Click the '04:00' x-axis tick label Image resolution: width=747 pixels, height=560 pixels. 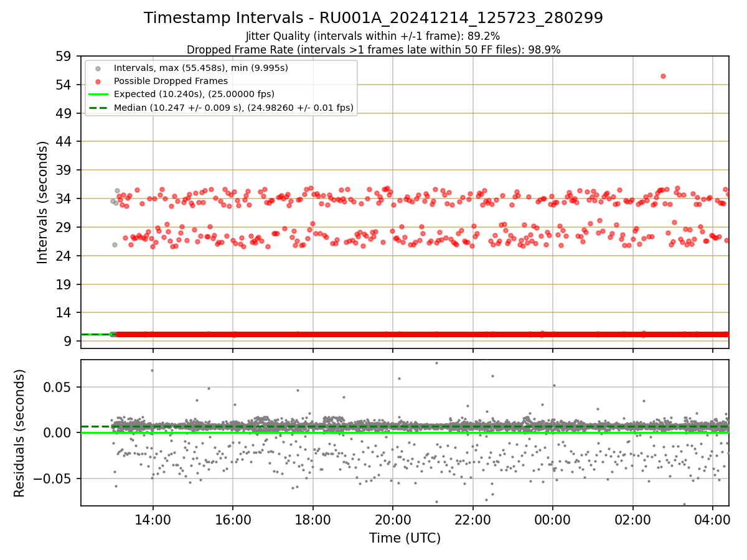pos(713,519)
